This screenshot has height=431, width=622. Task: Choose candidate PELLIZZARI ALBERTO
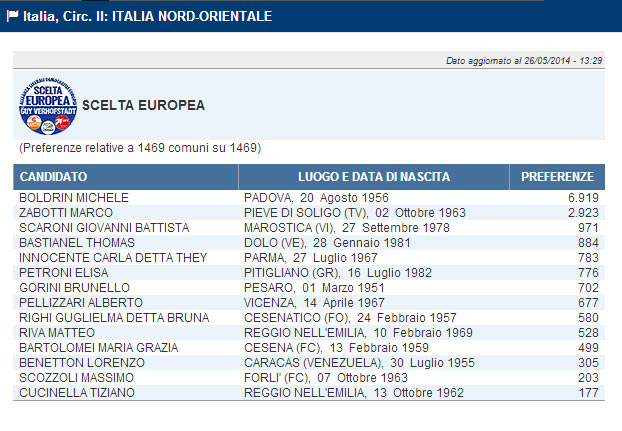point(76,303)
